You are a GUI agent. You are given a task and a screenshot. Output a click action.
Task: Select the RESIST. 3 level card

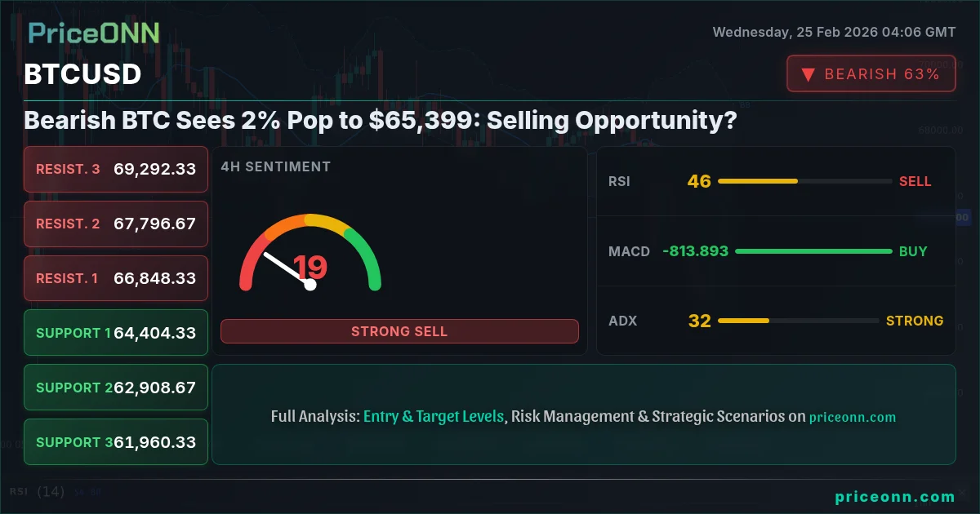[116, 170]
